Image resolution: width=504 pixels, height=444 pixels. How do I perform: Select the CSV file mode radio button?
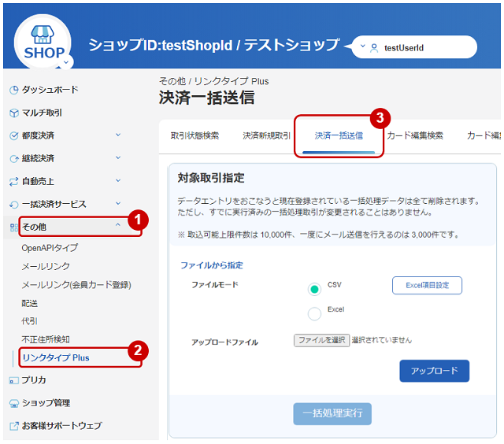[x=314, y=289]
